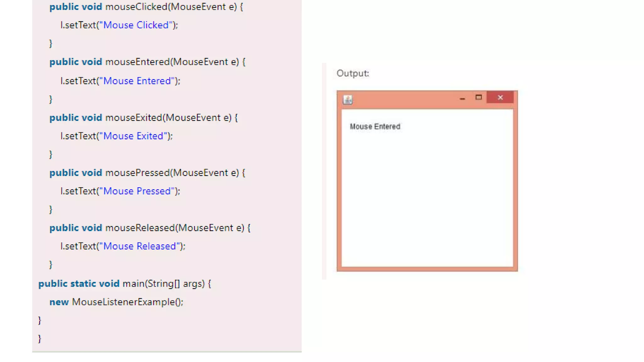Click the mousePressed method declaration line
The image size is (644, 362).
pos(147,173)
